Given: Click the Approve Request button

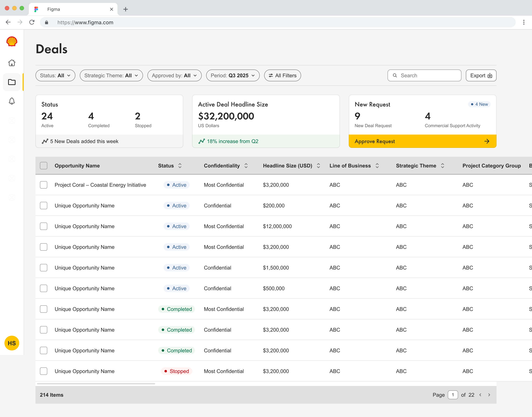Looking at the screenshot, I should 422,141.
